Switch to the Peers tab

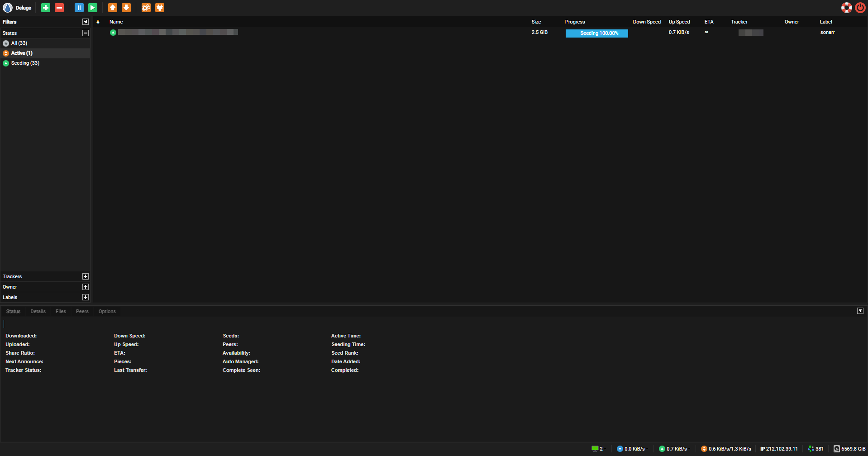pos(82,311)
